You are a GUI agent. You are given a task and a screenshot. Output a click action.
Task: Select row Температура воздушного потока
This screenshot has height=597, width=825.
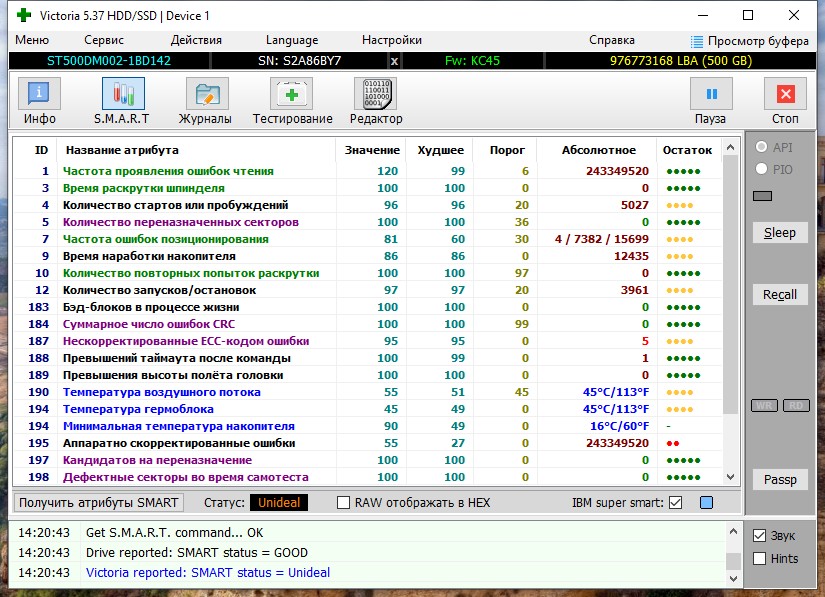367,392
